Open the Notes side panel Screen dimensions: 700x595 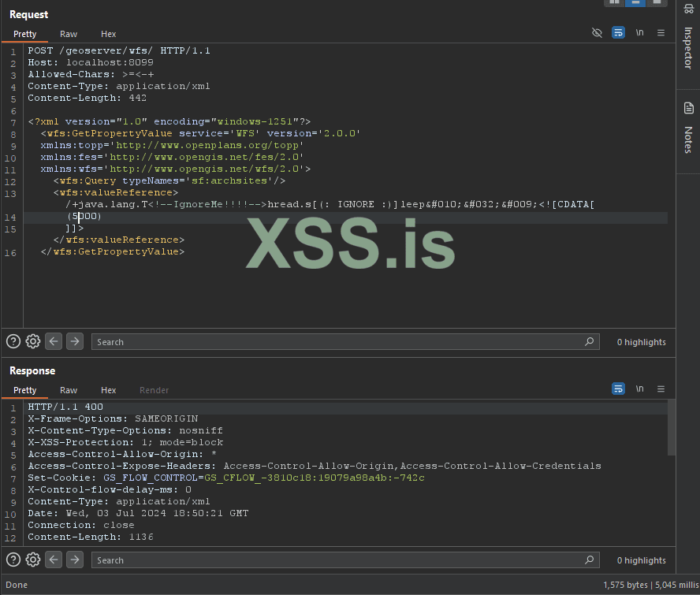click(688, 139)
